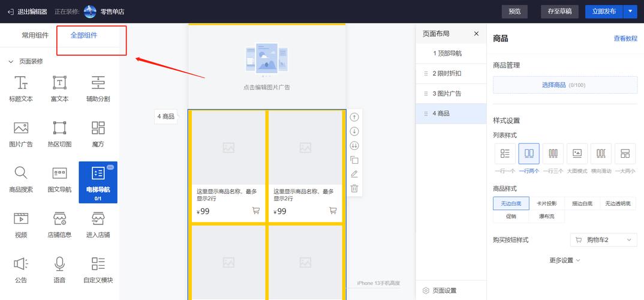
Task: Select the 大图模式 list style
Action: pos(577,154)
